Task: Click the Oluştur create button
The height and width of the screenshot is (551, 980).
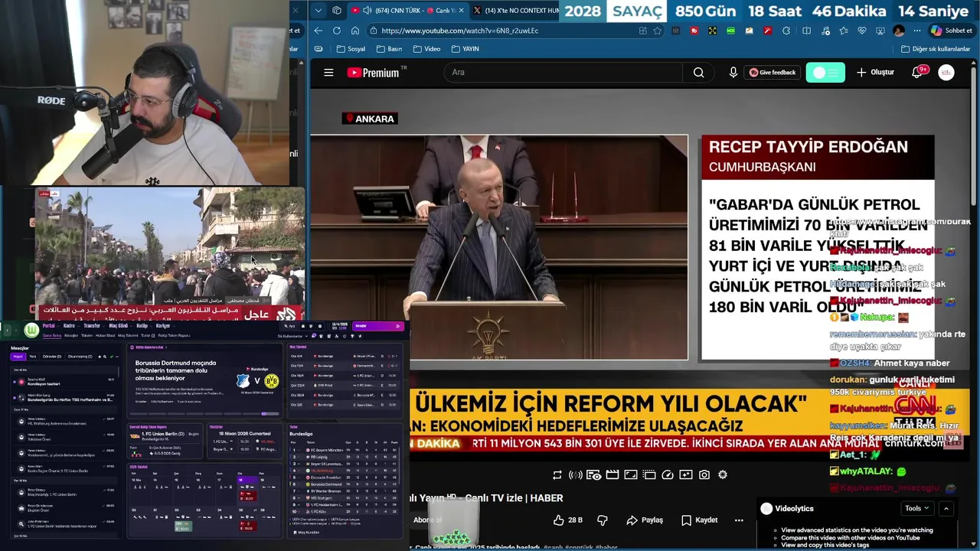Action: pos(875,73)
